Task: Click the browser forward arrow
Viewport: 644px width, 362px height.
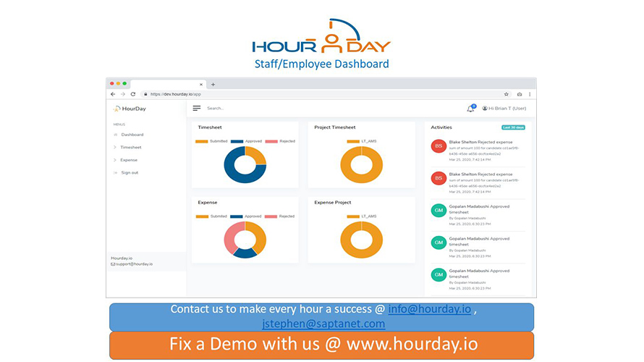Action: [123, 94]
